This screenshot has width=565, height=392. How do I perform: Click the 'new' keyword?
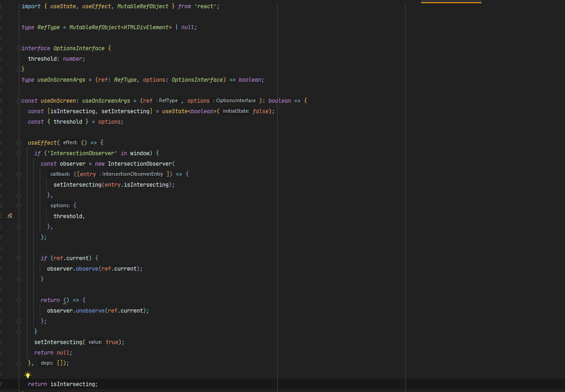click(x=100, y=164)
